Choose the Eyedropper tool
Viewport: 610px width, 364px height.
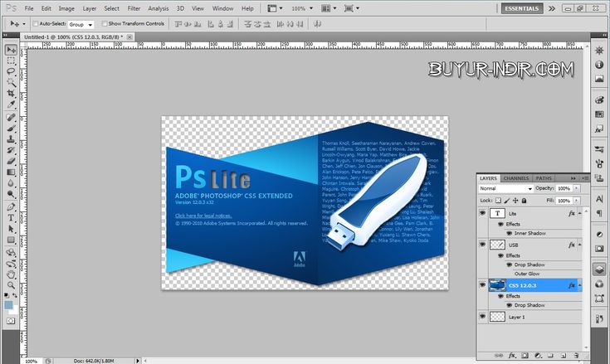11,104
